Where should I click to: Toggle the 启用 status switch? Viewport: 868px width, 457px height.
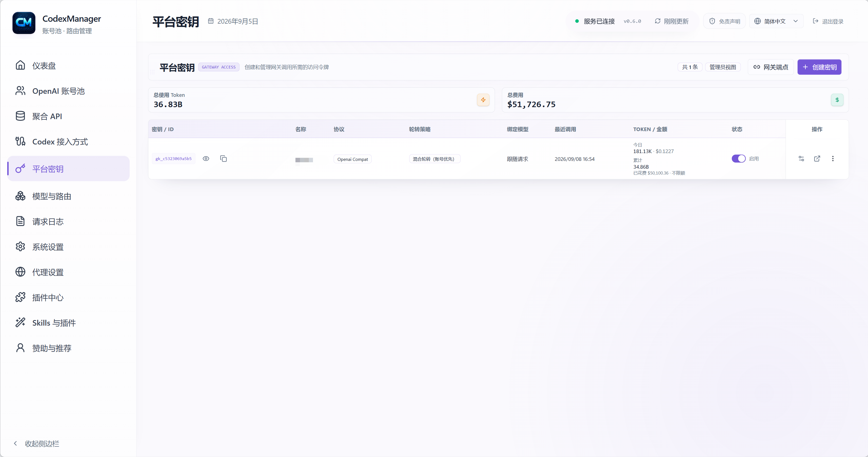(738, 159)
